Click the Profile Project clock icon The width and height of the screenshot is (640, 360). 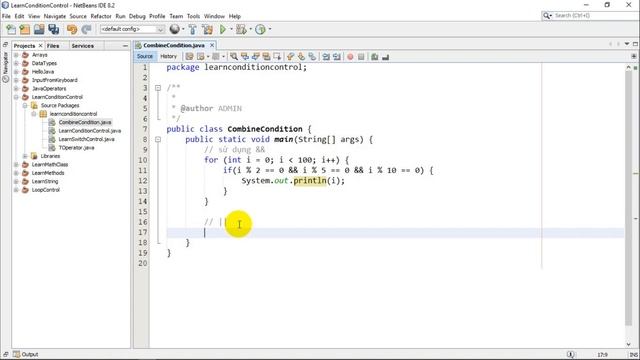[x=260, y=29]
